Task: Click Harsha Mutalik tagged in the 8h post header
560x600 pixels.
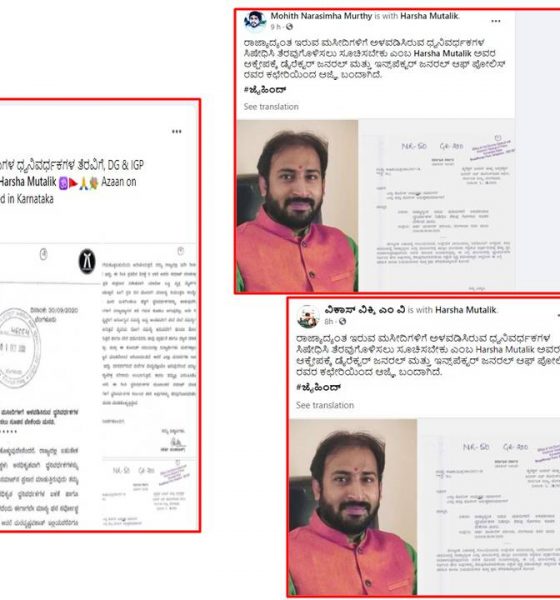Action: click(x=466, y=310)
